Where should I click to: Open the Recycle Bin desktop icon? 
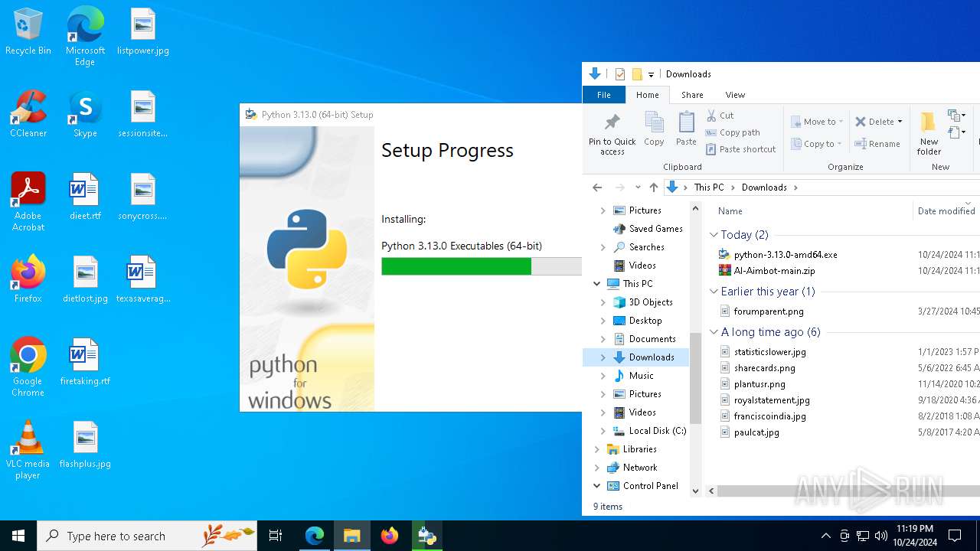[28, 32]
